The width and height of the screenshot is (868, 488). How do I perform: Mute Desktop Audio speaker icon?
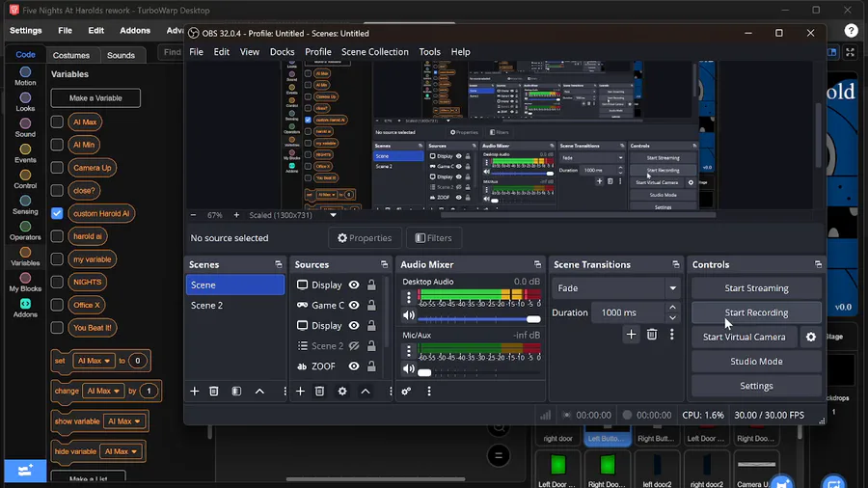(409, 315)
